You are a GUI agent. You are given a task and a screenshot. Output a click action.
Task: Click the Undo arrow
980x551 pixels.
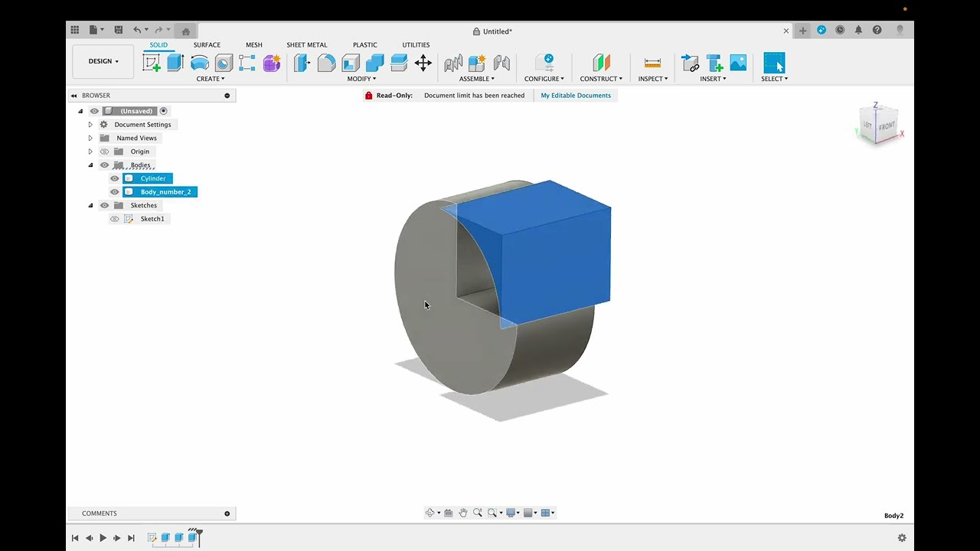pyautogui.click(x=137, y=30)
